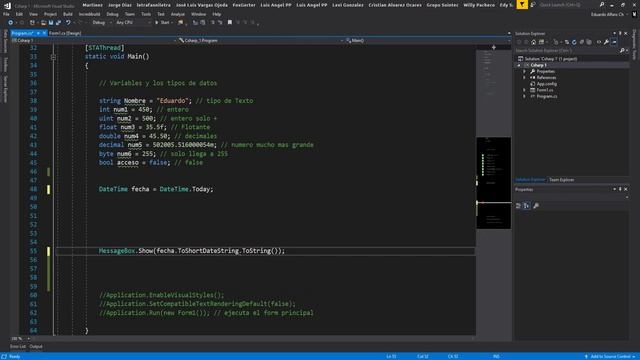The height and width of the screenshot is (360, 640).
Task: Toggle auto-hide pin on Properties panel
Action: click(620, 189)
